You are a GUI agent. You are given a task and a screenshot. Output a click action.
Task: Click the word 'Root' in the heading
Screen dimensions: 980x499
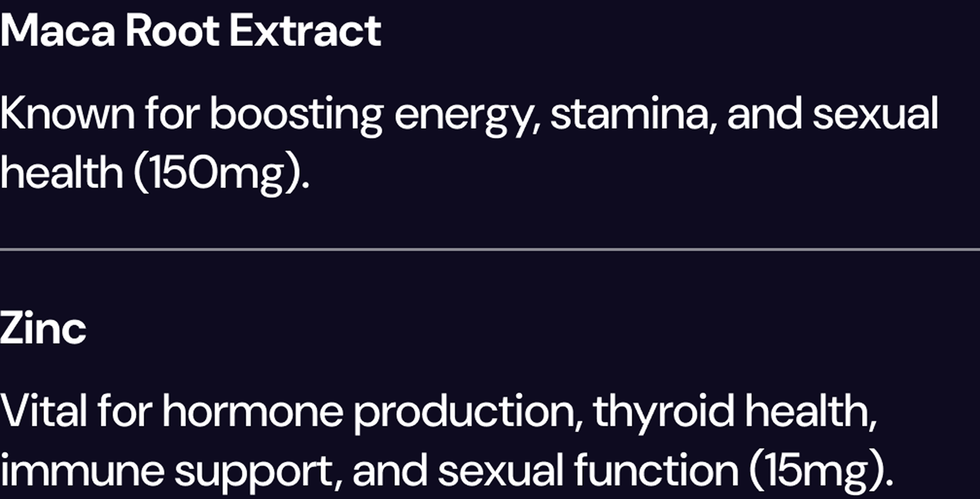point(172,30)
